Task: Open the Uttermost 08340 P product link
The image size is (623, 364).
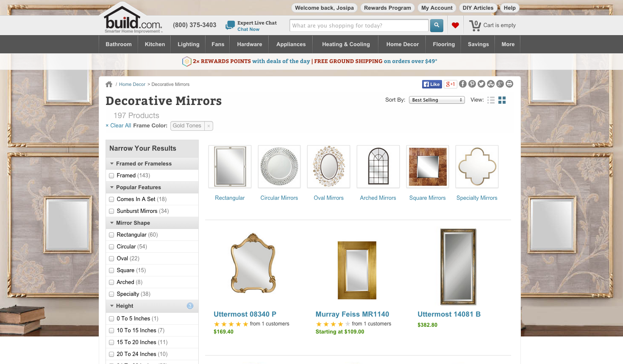Action: (245, 314)
